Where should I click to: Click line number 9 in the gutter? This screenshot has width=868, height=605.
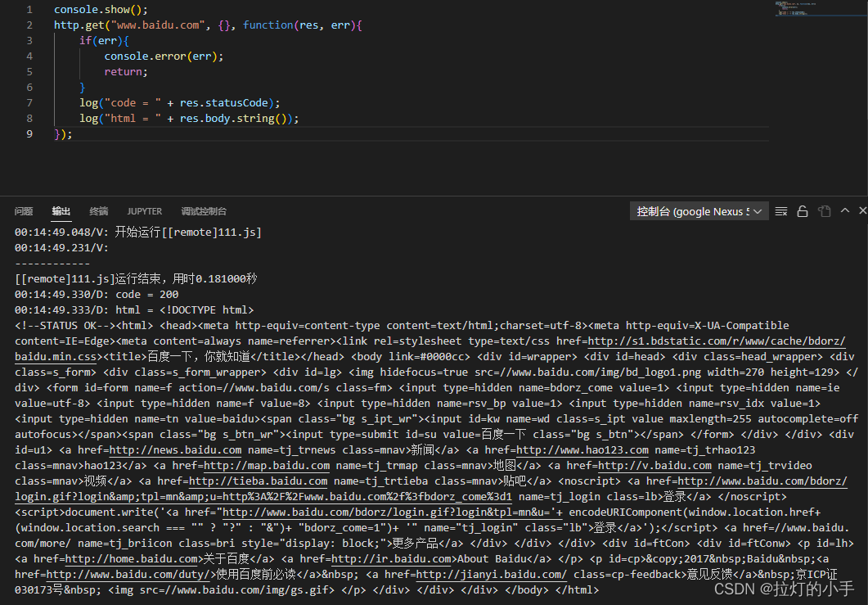[x=29, y=133]
